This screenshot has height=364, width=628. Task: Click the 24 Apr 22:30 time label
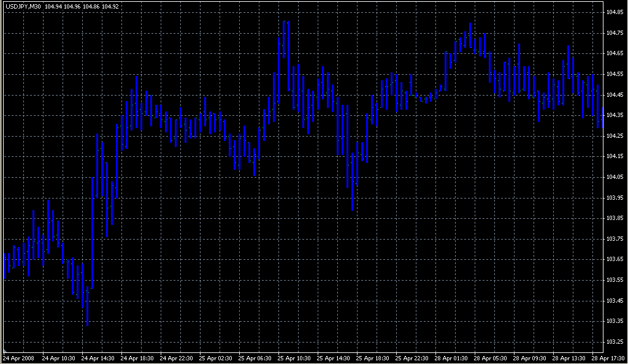[x=176, y=358]
